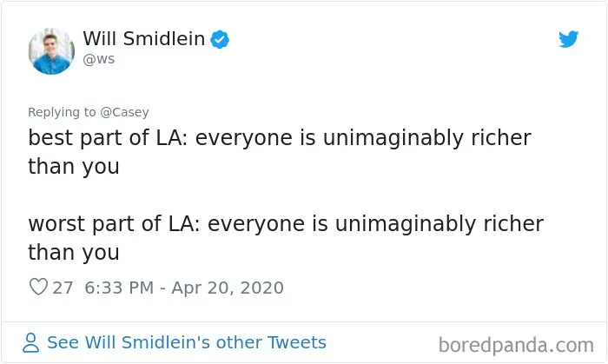The image size is (608, 364).
Task: Select the "Replying to" label text
Action: click(62, 112)
